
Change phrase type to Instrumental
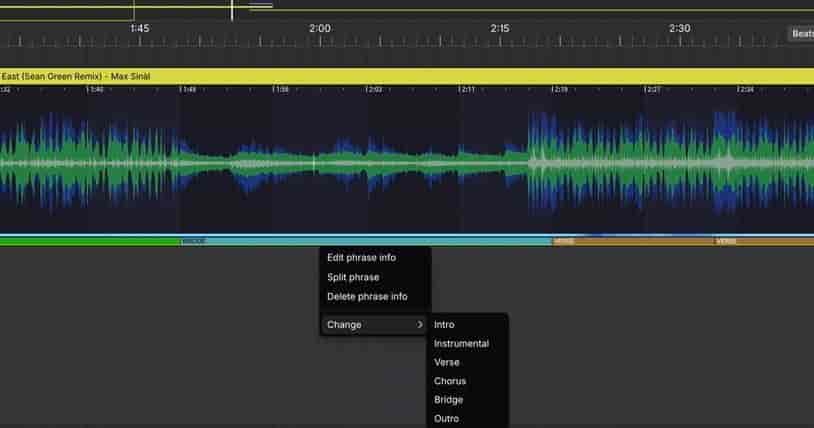click(462, 344)
